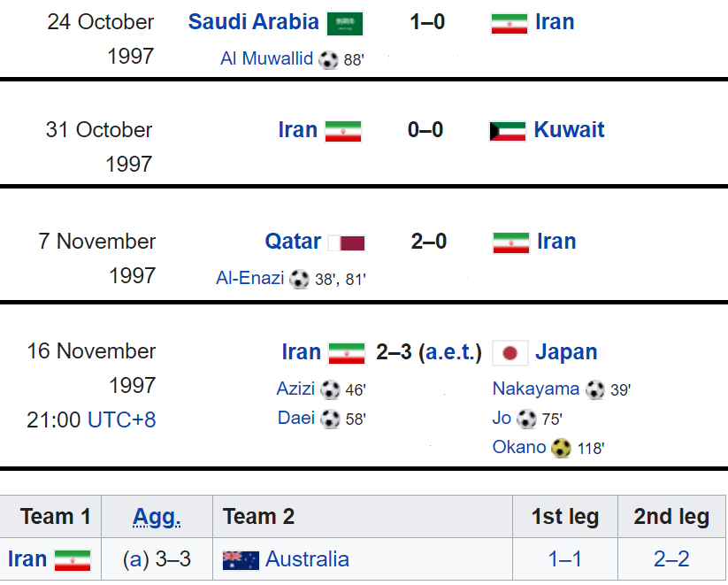Click the a.e.t. link in the score
This screenshot has width=728, height=585.
(450, 352)
